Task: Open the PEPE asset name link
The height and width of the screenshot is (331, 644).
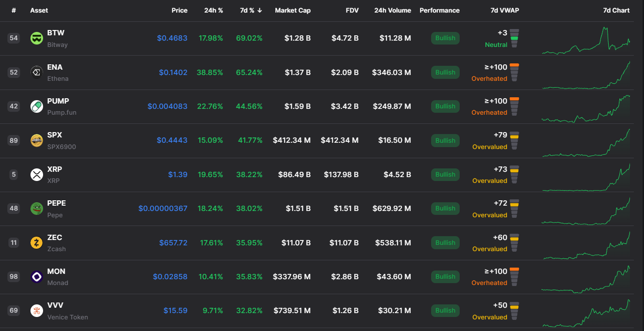Action: [x=57, y=203]
